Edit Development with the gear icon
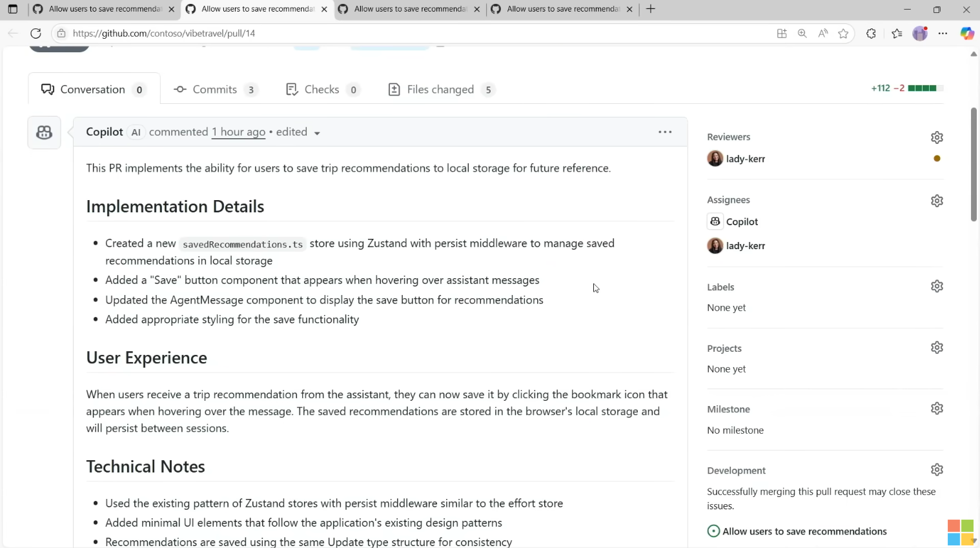Screen dimensions: 980x548 pyautogui.click(x=937, y=469)
